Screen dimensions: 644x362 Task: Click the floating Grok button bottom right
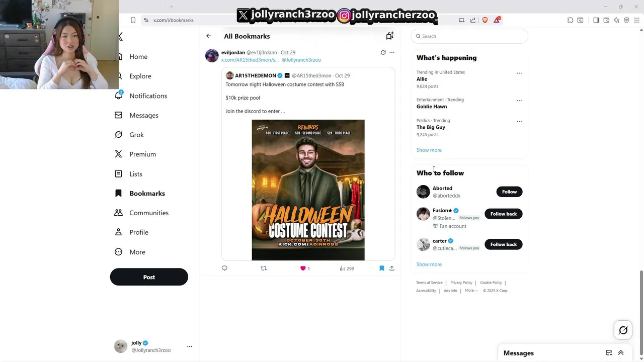tap(623, 330)
